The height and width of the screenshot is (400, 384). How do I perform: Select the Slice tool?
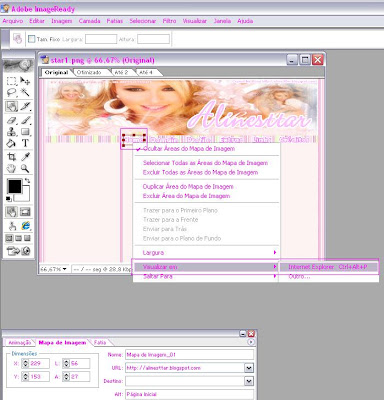coord(25,106)
